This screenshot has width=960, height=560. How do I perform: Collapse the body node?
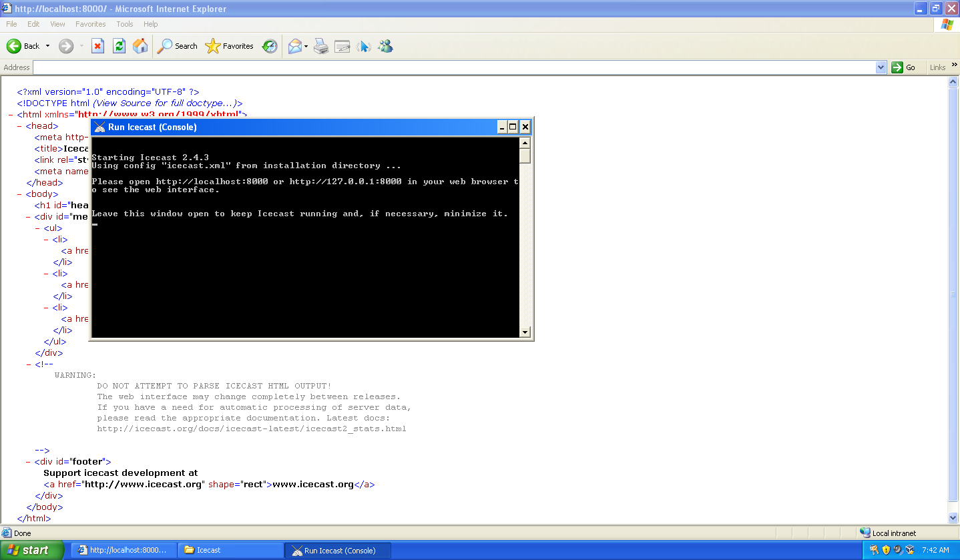click(19, 194)
